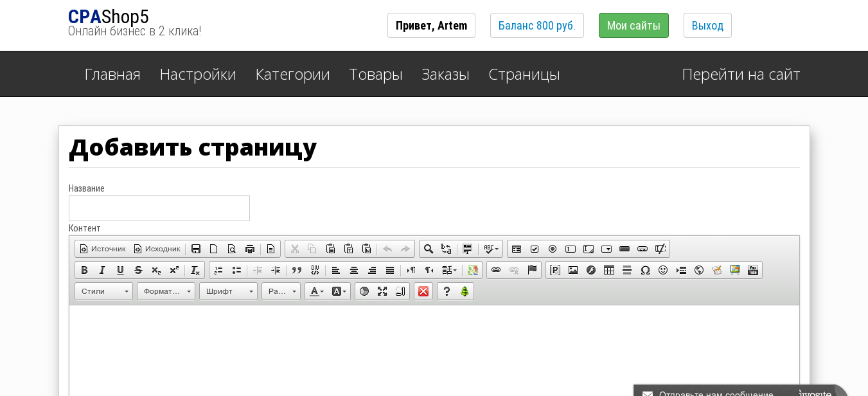The width and height of the screenshot is (868, 396).
Task: Open the language selection dropdown
Action: 449,270
